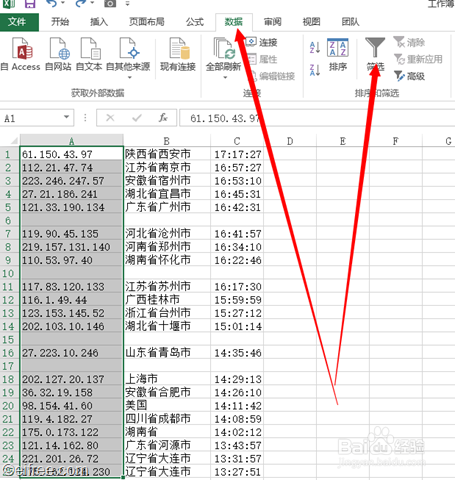
Task: Select row 10 header
Action: [x=9, y=273]
